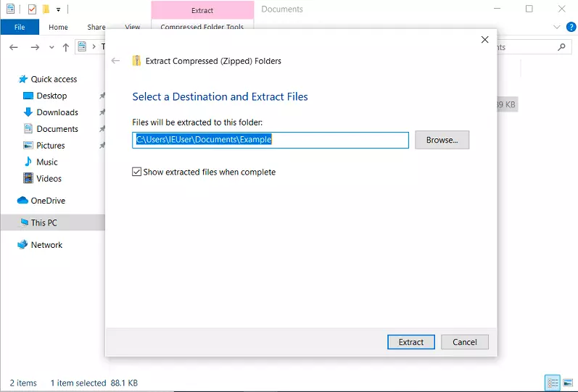Click the Network globe icon

pos(22,244)
